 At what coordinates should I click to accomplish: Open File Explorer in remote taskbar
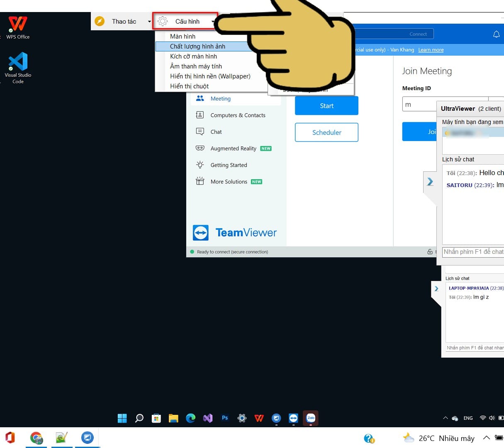coord(173,418)
